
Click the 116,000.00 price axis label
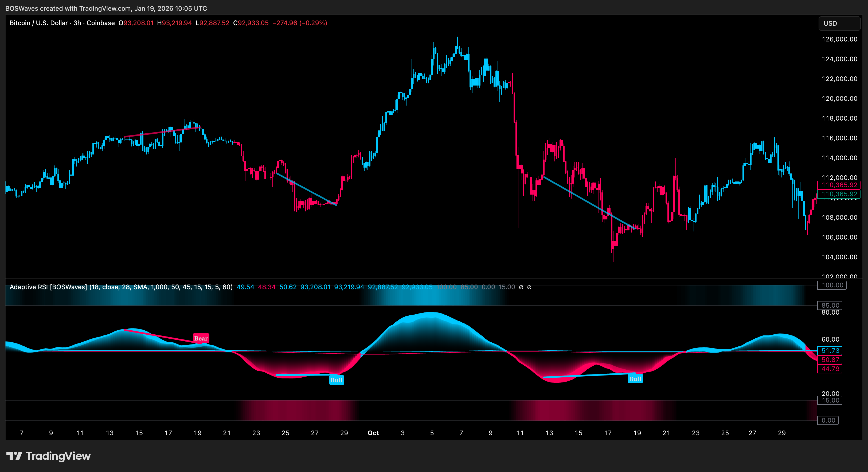pos(839,138)
